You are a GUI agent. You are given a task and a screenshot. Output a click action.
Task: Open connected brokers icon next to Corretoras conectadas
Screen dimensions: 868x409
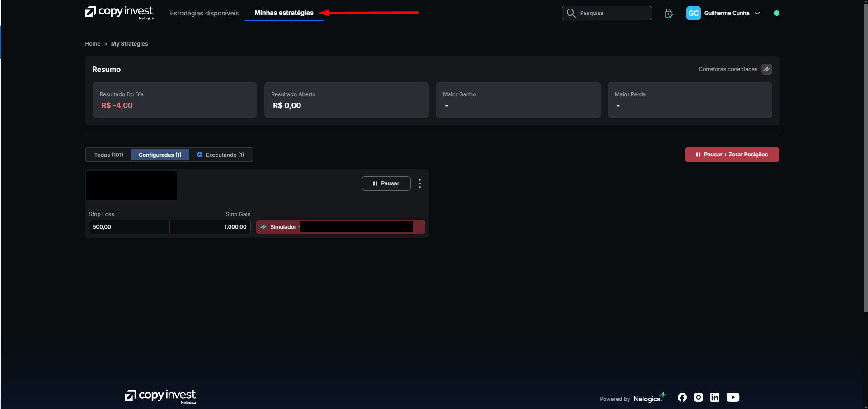coord(766,69)
